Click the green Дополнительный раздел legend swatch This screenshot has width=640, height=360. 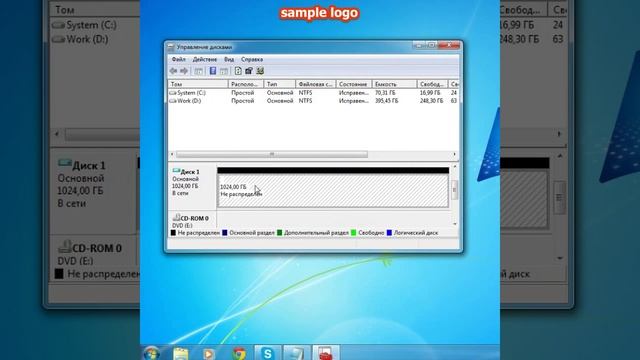coord(280,233)
